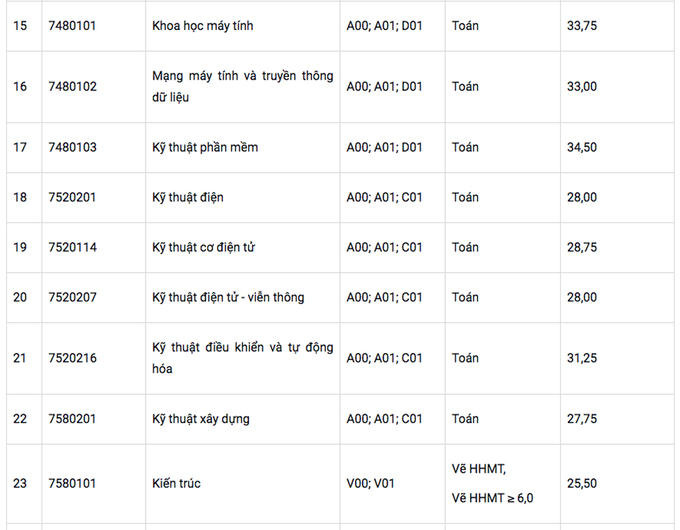Select the Kỹ thuật phần mềm cell
Image resolution: width=680 pixels, height=530 pixels.
click(205, 147)
